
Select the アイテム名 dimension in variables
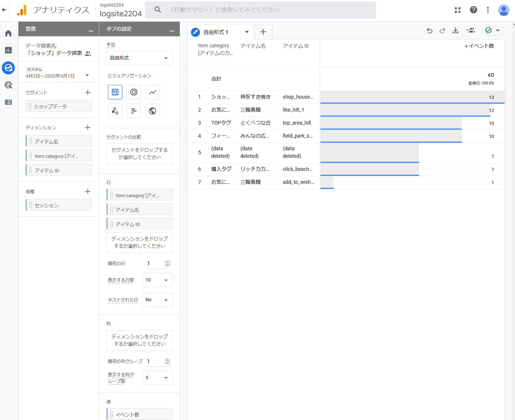coord(59,141)
